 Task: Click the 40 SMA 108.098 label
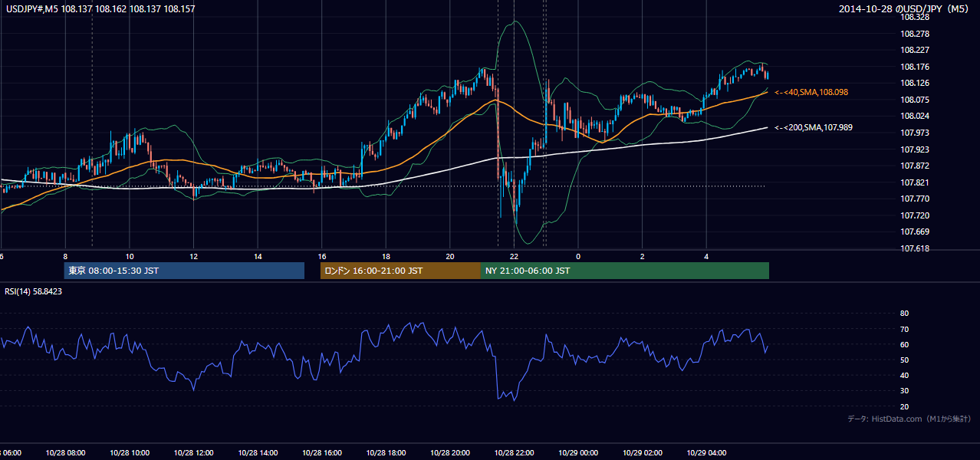point(811,92)
